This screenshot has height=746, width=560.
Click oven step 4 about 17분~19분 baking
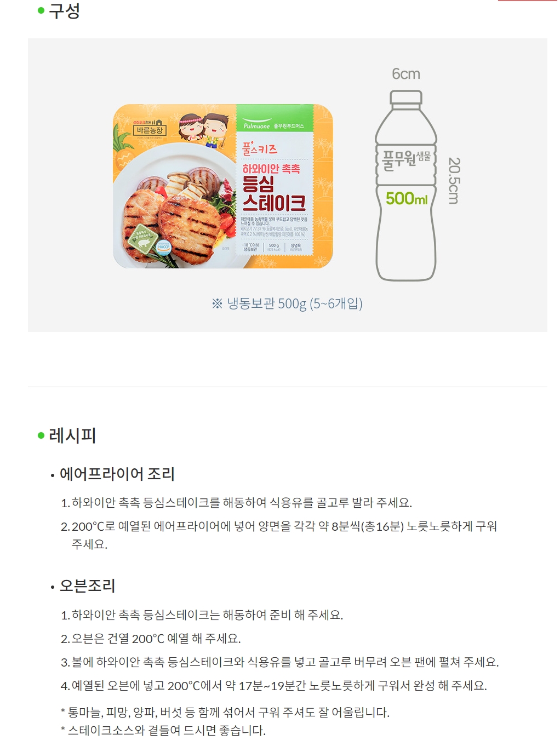click(274, 686)
